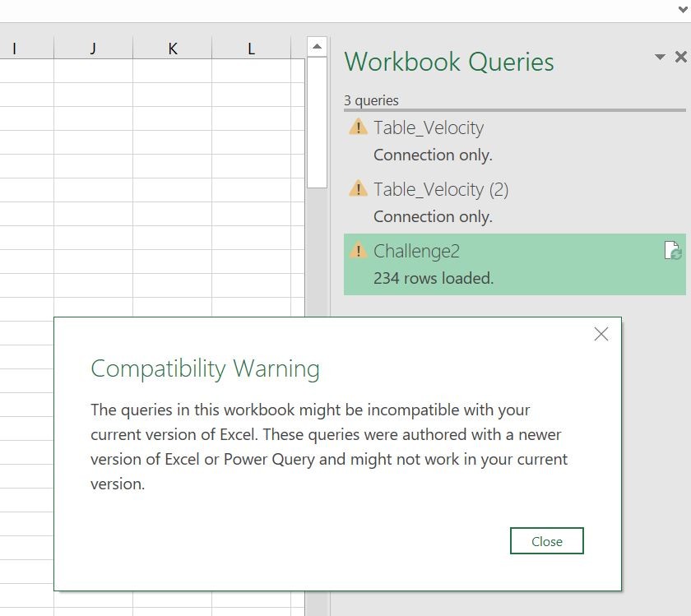Select column J header

(x=93, y=48)
